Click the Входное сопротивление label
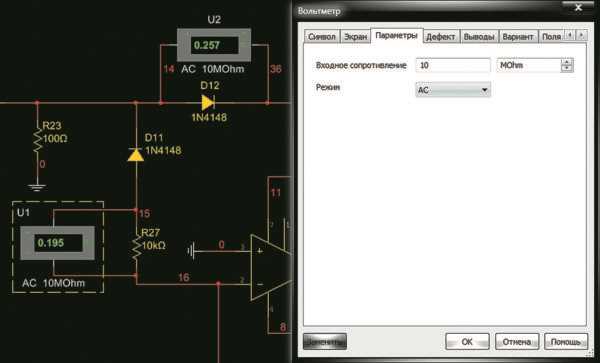The image size is (600, 363). pyautogui.click(x=361, y=65)
